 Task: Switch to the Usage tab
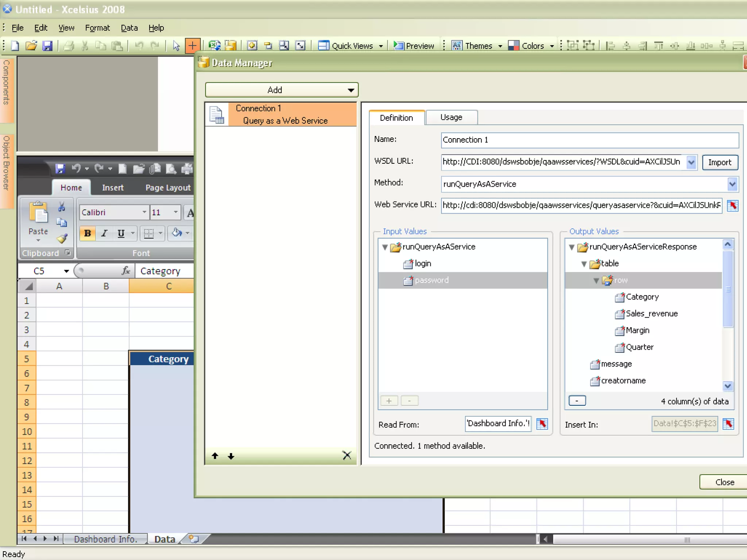[451, 117]
